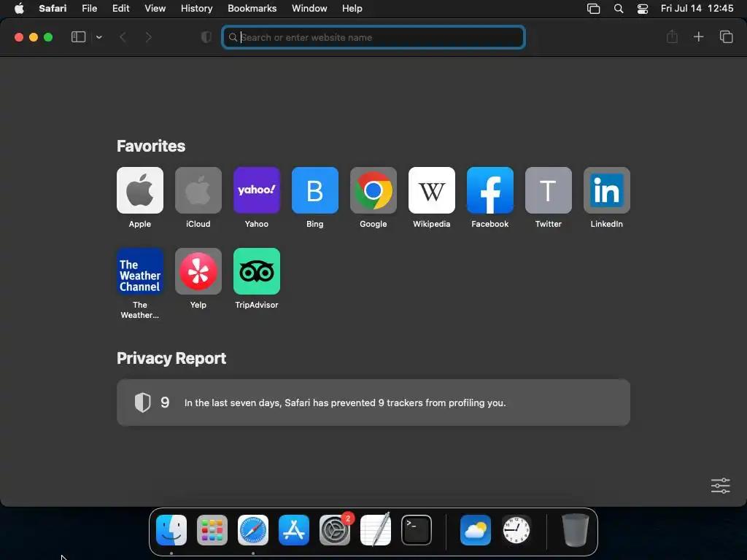Go back with the back arrow
This screenshot has height=560, width=747.
pos(123,37)
